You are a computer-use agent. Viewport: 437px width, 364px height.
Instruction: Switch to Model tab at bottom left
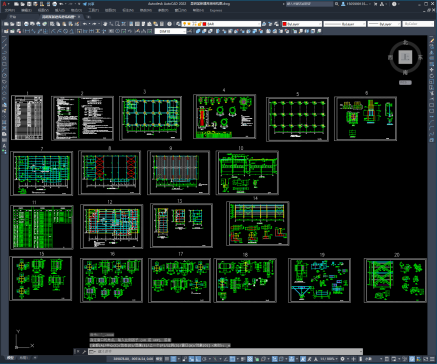tap(11, 359)
